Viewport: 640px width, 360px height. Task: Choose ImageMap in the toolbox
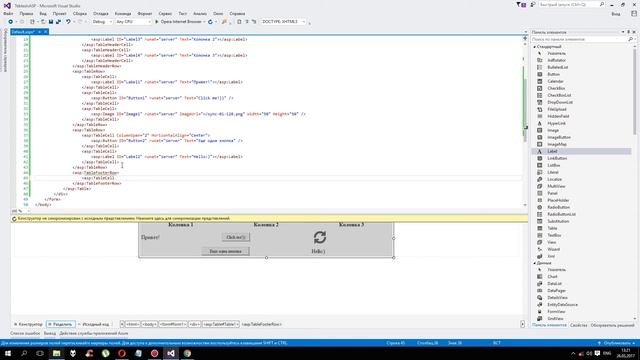point(557,144)
